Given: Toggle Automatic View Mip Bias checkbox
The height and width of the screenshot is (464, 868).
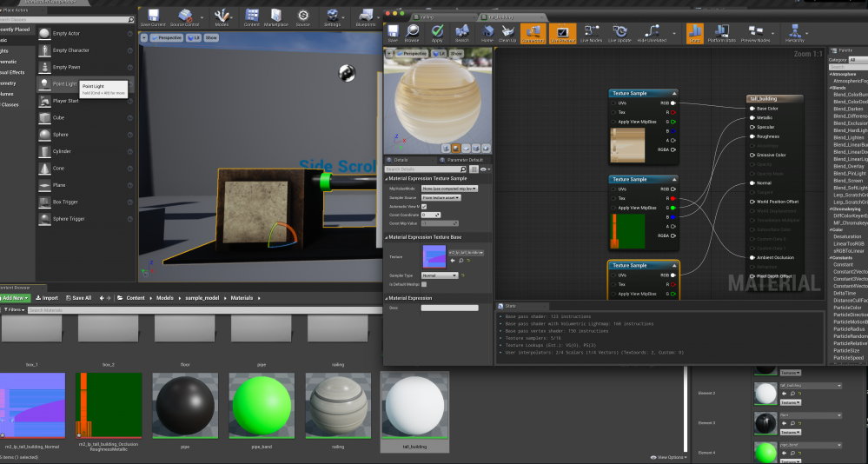Looking at the screenshot, I should point(424,207).
